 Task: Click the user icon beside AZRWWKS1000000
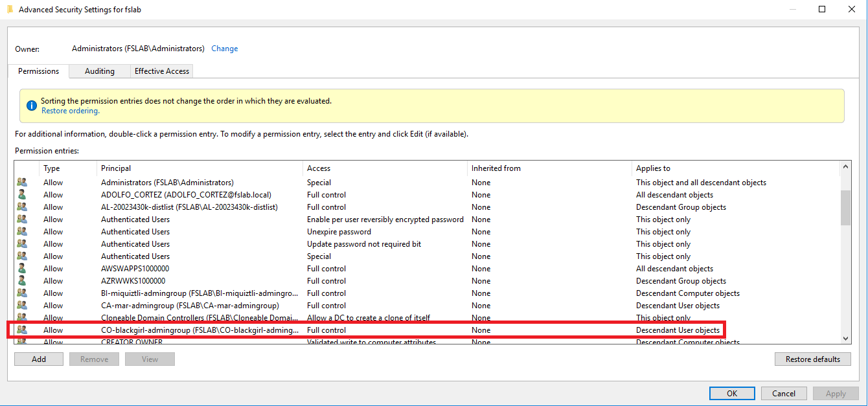point(21,280)
